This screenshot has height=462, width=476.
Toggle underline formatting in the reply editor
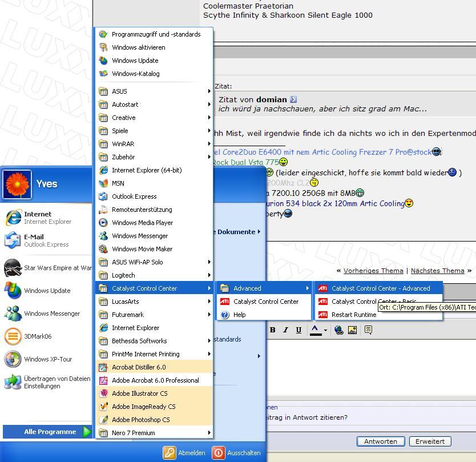click(x=298, y=330)
